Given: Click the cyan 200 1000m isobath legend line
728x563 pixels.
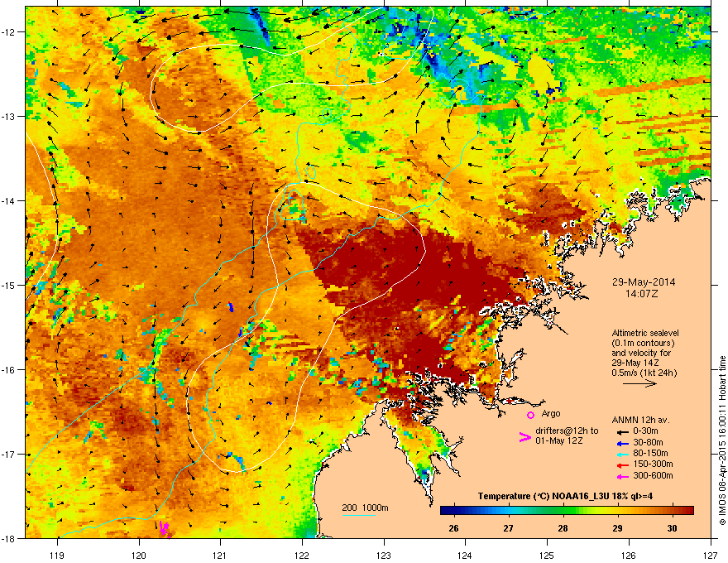Looking at the screenshot, I should (359, 516).
